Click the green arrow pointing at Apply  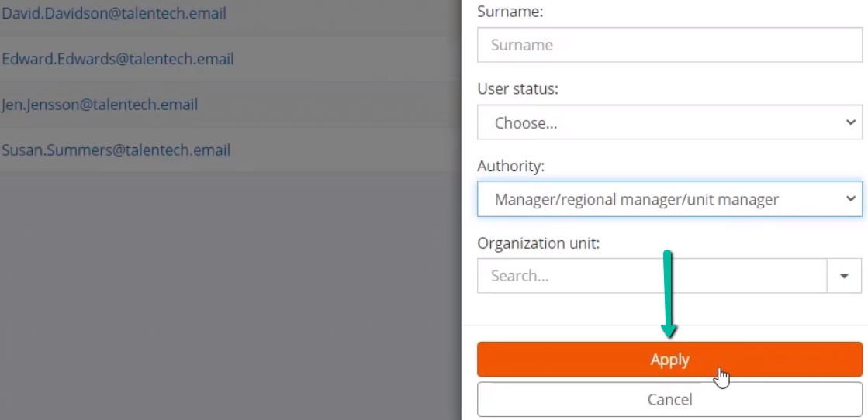(668, 294)
